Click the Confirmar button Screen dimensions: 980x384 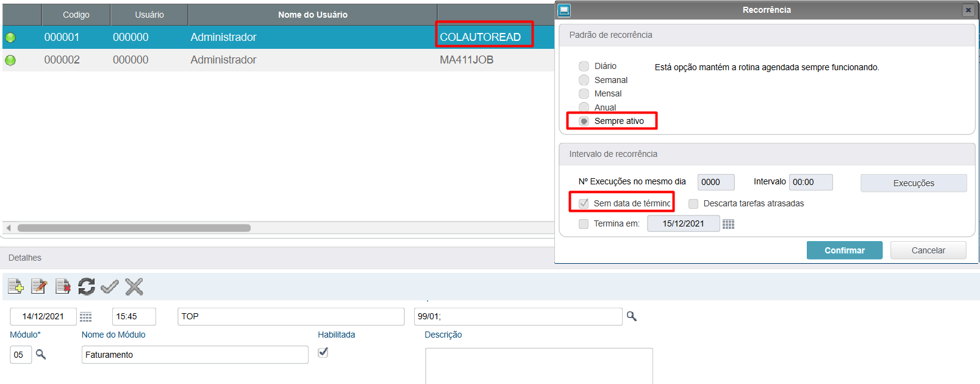pos(845,250)
